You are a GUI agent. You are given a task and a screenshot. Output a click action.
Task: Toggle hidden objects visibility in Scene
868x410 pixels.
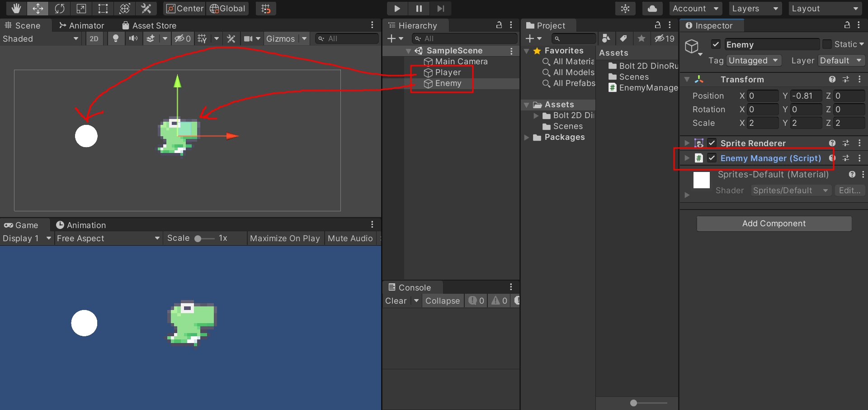pos(183,38)
